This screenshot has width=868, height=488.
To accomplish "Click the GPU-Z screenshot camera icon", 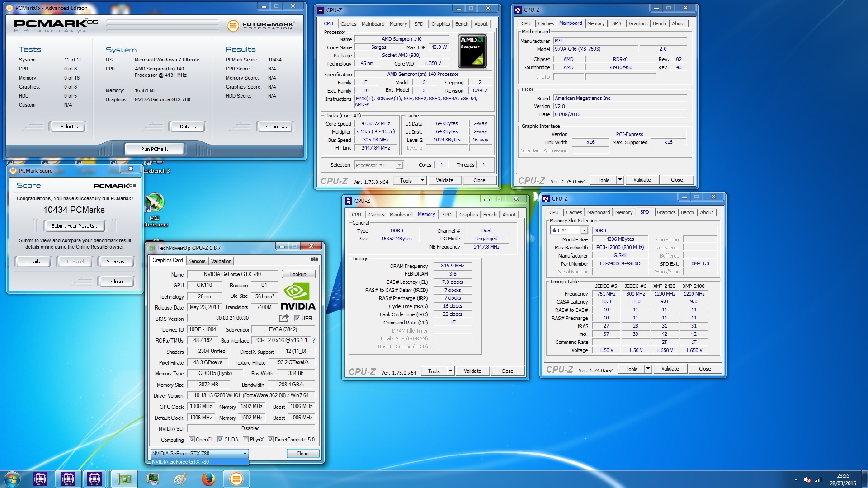I will click(314, 259).
